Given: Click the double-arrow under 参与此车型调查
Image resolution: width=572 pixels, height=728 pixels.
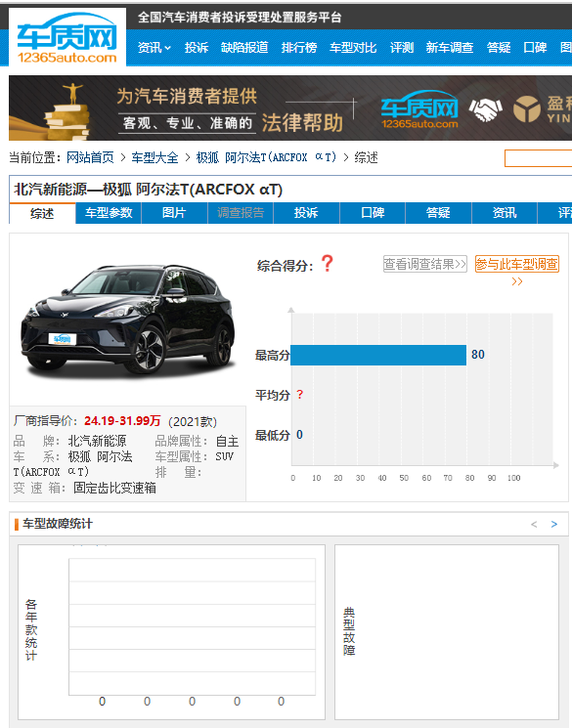Looking at the screenshot, I should [517, 281].
